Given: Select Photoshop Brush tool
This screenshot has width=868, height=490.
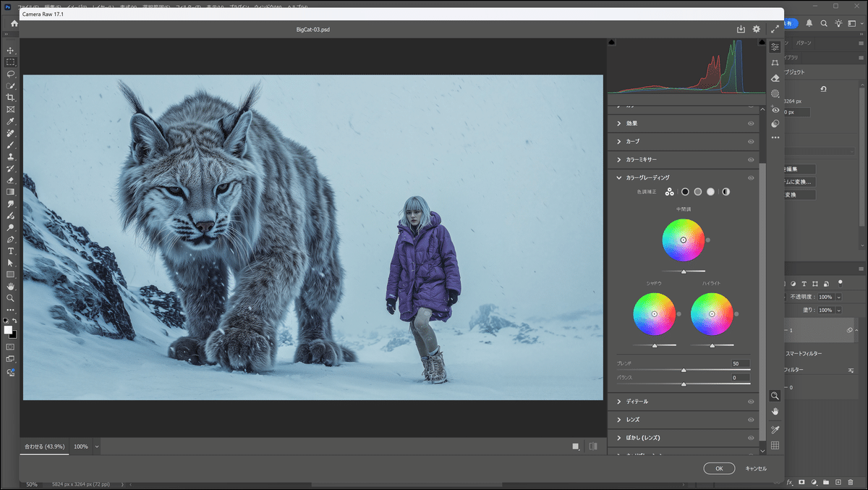Looking at the screenshot, I should [x=10, y=145].
